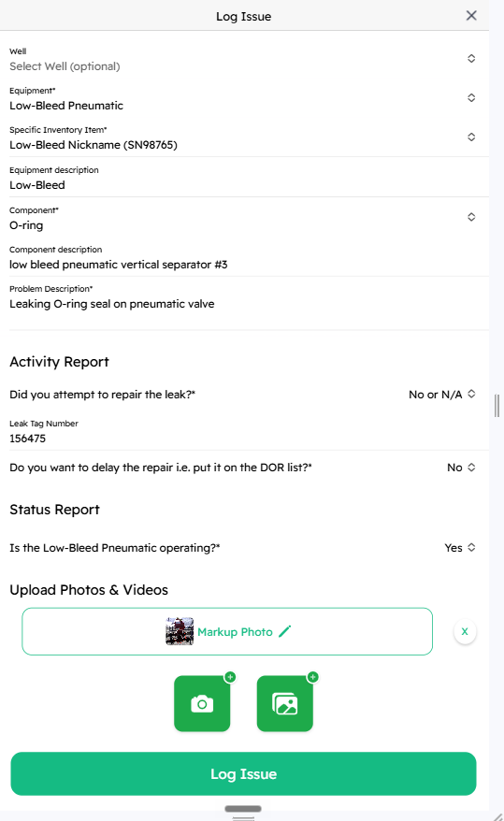Change the Component O-ring selection
The height and width of the screenshot is (821, 504).
244,218
